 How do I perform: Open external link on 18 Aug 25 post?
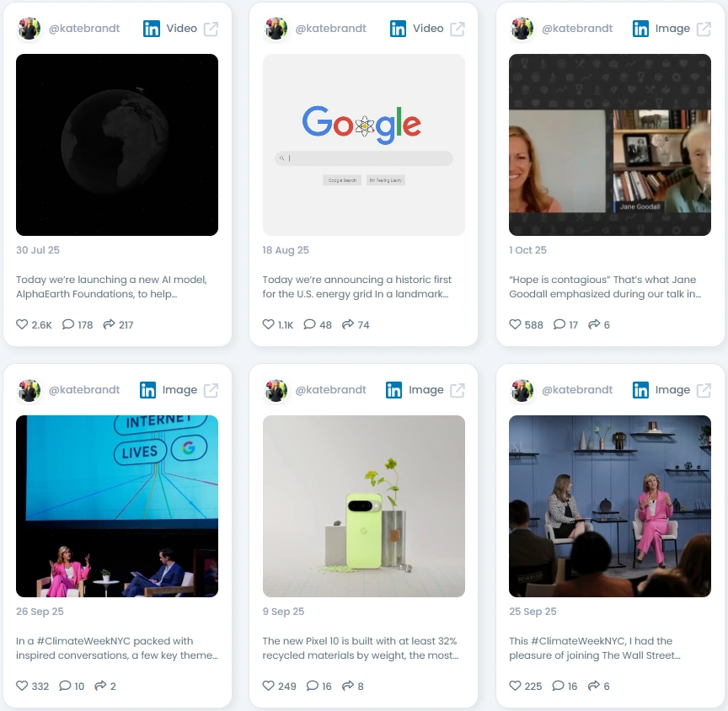(458, 29)
